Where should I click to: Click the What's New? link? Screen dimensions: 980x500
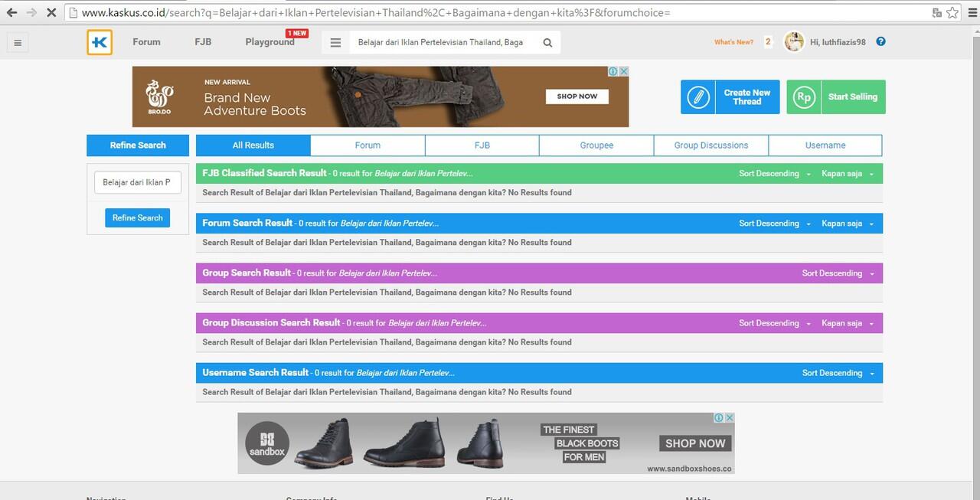pos(733,42)
